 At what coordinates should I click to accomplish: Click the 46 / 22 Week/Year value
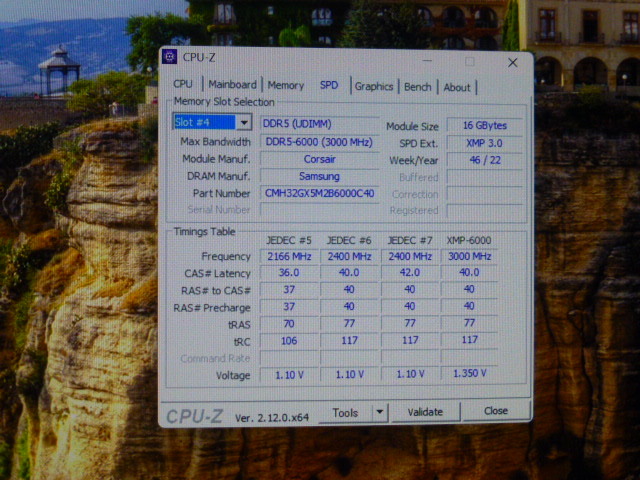(484, 160)
